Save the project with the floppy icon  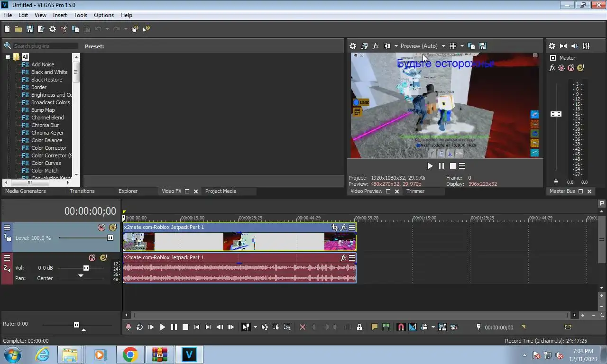coord(30,29)
